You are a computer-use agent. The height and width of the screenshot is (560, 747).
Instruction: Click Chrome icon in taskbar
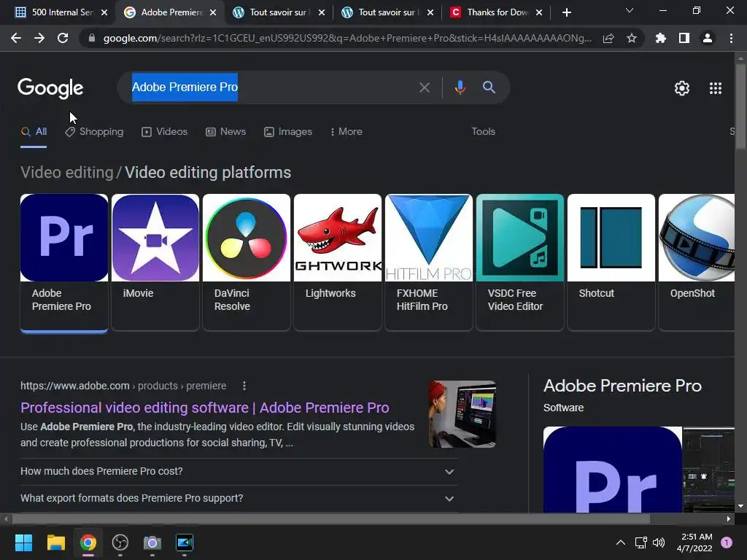click(x=88, y=542)
